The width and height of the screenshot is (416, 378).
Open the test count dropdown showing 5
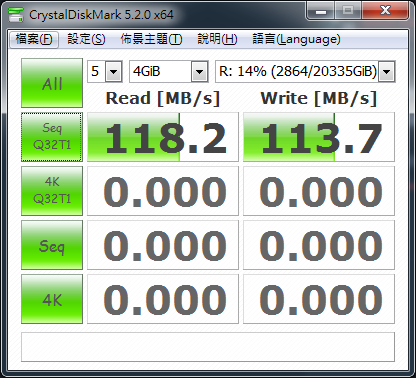tap(105, 71)
